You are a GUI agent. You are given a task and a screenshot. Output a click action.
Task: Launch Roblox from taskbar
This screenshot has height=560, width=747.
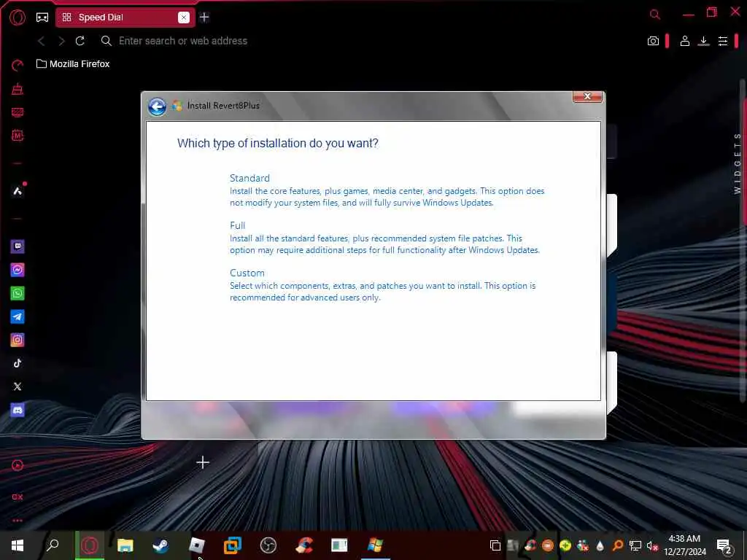tap(196, 545)
